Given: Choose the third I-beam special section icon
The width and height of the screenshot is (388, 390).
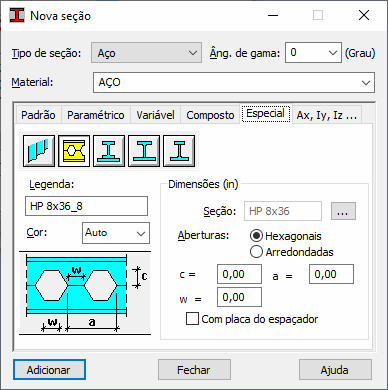Looking at the screenshot, I should [x=109, y=151].
